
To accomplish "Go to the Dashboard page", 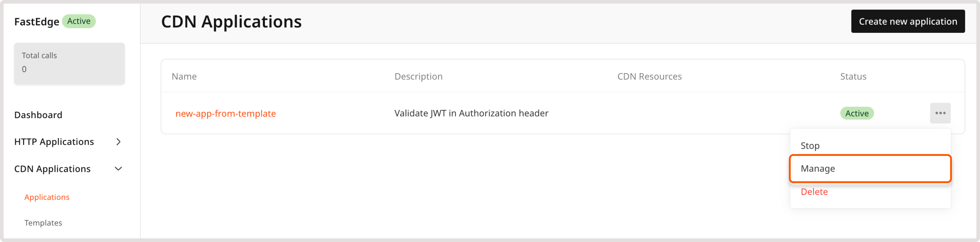I will click(x=38, y=114).
